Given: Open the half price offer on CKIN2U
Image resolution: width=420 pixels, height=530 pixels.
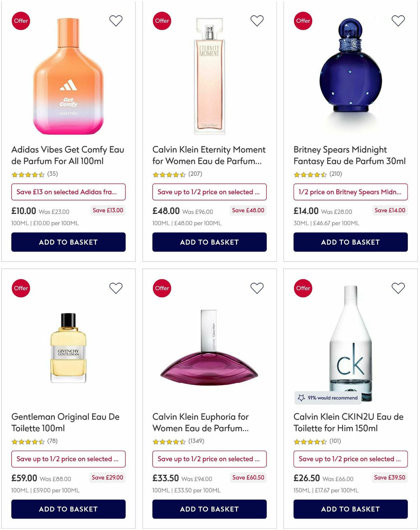Looking at the screenshot, I should click(351, 459).
